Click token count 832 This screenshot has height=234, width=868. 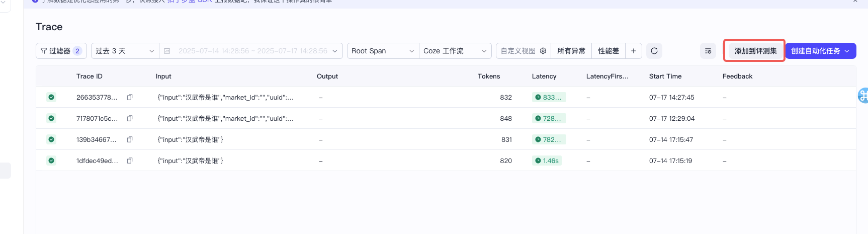[506, 97]
